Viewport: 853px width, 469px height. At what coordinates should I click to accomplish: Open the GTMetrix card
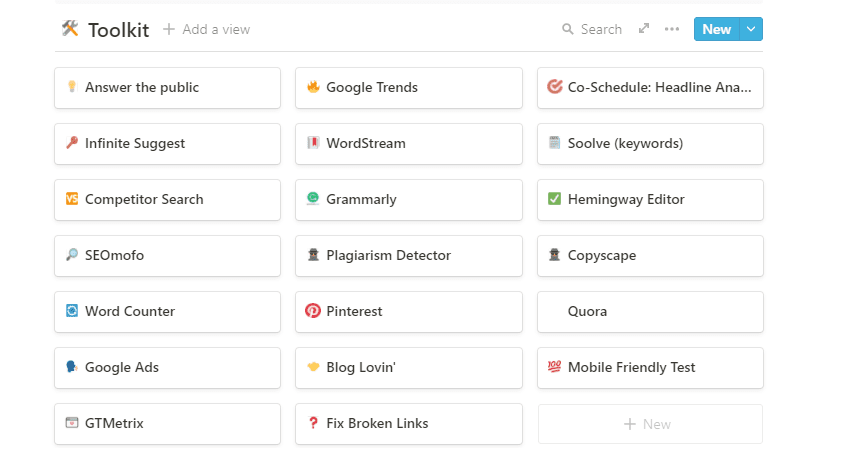(x=167, y=423)
